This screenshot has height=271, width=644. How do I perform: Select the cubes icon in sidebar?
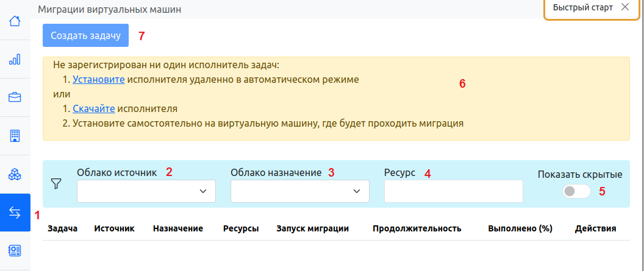coord(15,174)
